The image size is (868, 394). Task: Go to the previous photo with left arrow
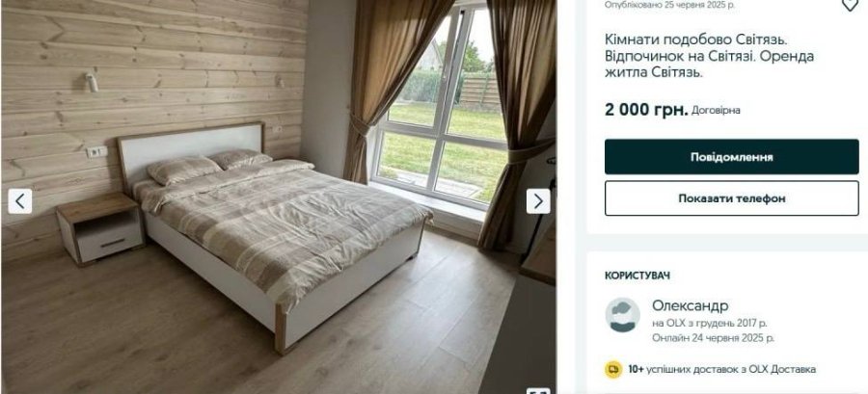pos(20,201)
